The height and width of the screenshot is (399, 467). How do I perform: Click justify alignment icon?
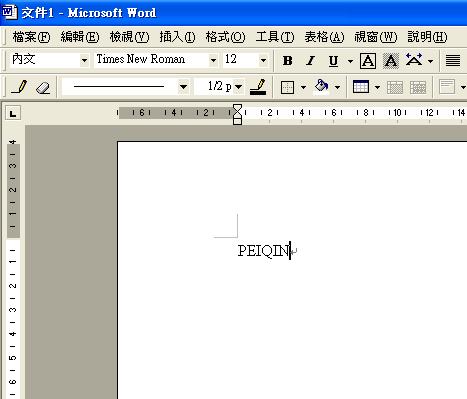[453, 61]
